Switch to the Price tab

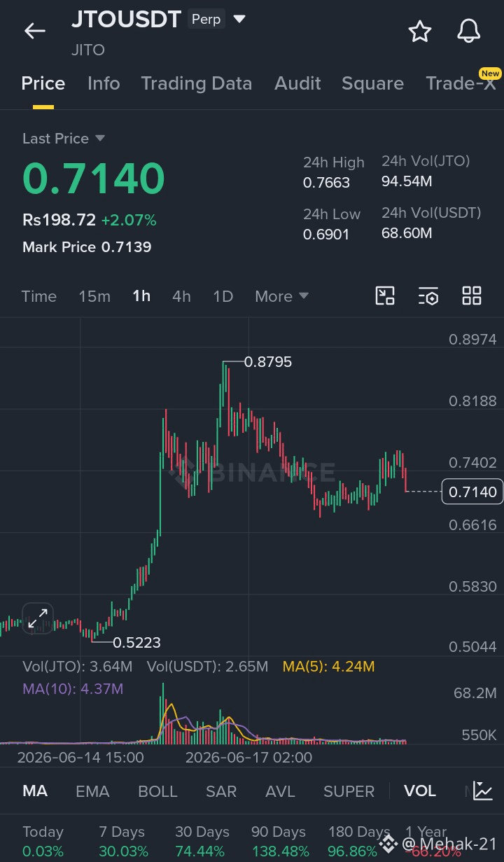click(x=43, y=83)
